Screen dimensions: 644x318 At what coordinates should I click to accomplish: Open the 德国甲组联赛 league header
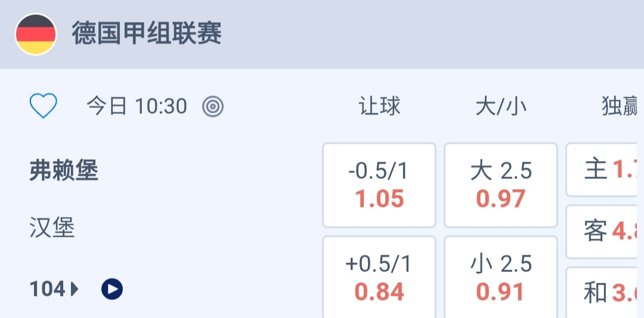coord(147,34)
